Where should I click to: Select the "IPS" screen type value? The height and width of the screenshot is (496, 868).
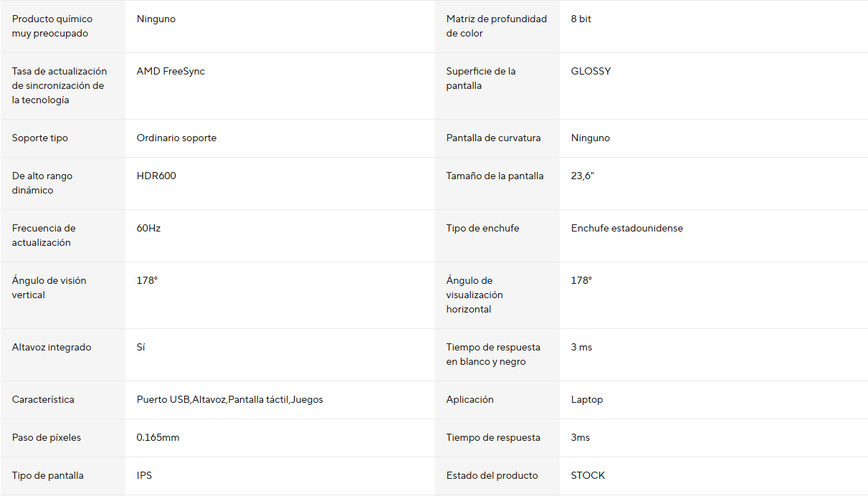pyautogui.click(x=144, y=476)
